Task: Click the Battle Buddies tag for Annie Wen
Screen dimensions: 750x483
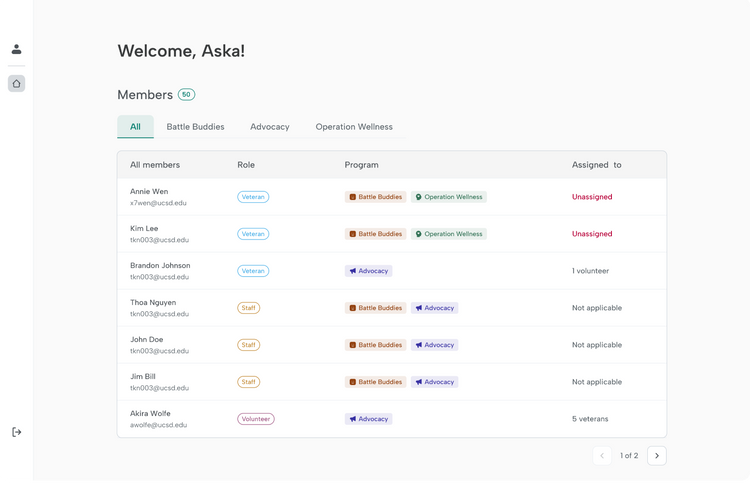Action: [x=375, y=197]
